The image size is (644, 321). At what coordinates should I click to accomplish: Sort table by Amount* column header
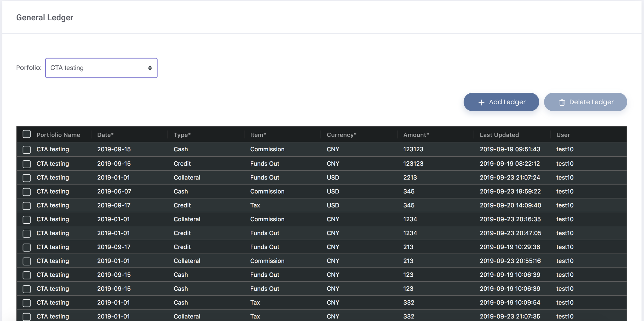click(x=416, y=135)
